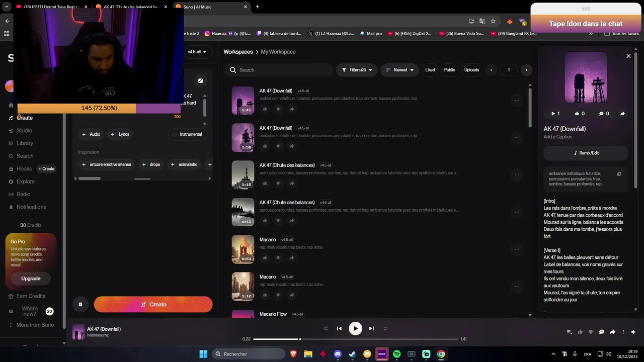Toggle the Public filter
This screenshot has height=362, width=644.
pyautogui.click(x=449, y=70)
